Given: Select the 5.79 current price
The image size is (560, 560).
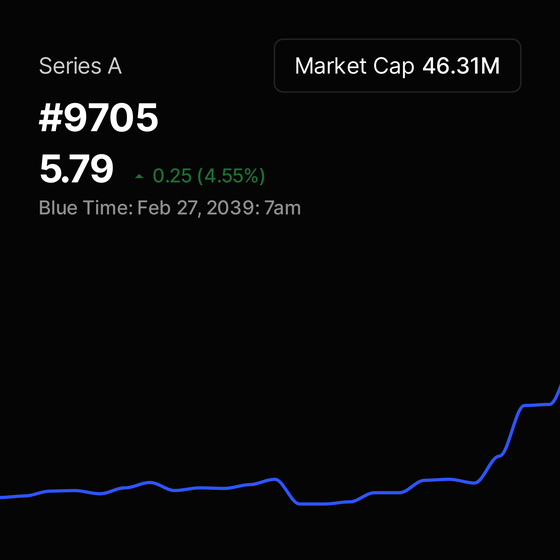Looking at the screenshot, I should coord(76,169).
